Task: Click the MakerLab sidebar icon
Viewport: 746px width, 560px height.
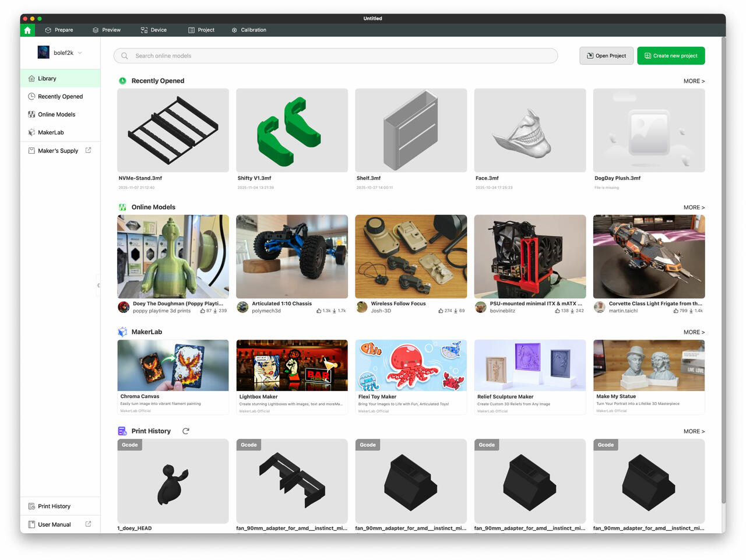Action: pyautogui.click(x=31, y=132)
